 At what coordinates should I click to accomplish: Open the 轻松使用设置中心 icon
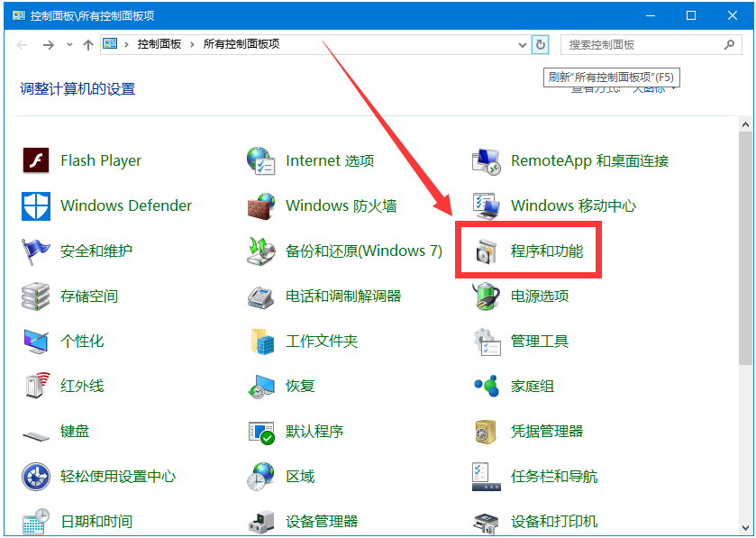[36, 477]
